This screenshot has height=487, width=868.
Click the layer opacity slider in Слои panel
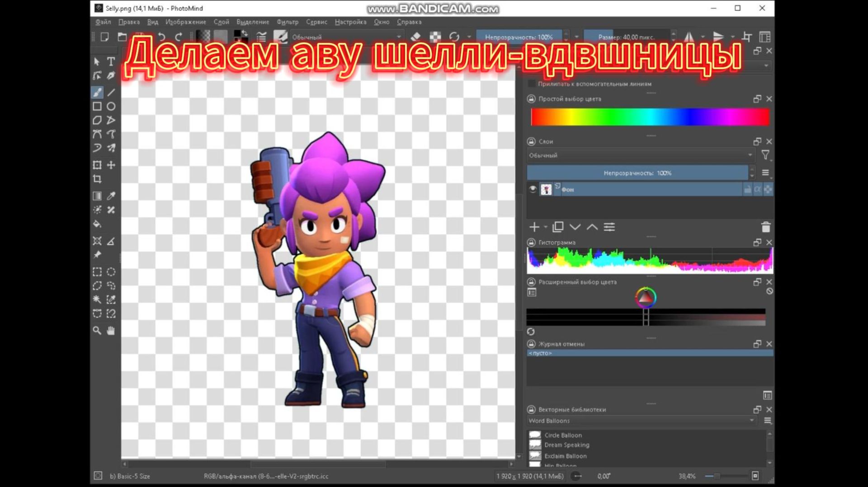click(637, 173)
